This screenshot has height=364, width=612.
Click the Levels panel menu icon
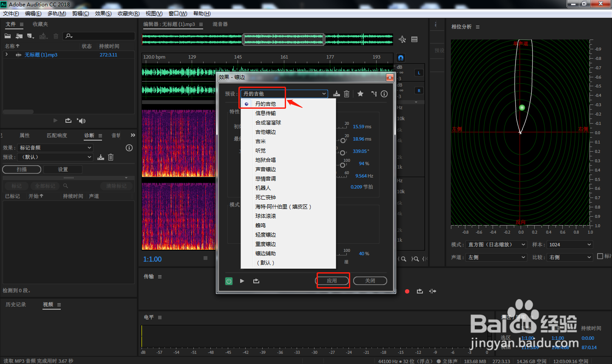point(160,317)
